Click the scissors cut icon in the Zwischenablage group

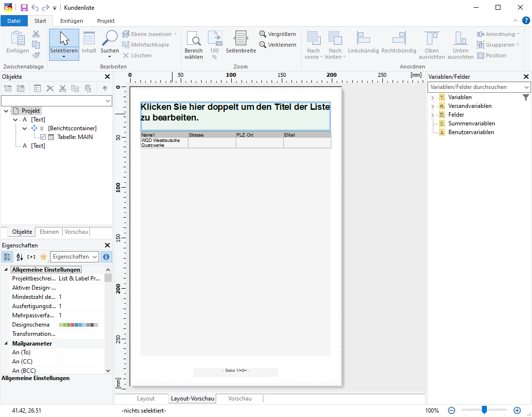[x=36, y=34]
